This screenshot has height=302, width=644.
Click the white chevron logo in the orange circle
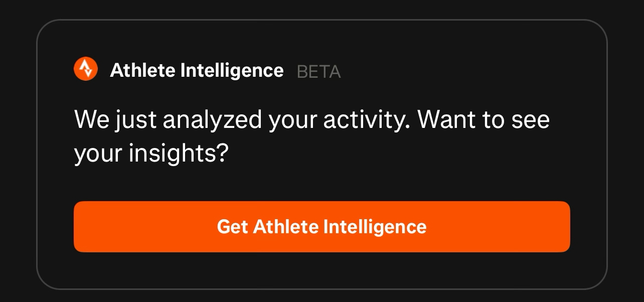[86, 69]
